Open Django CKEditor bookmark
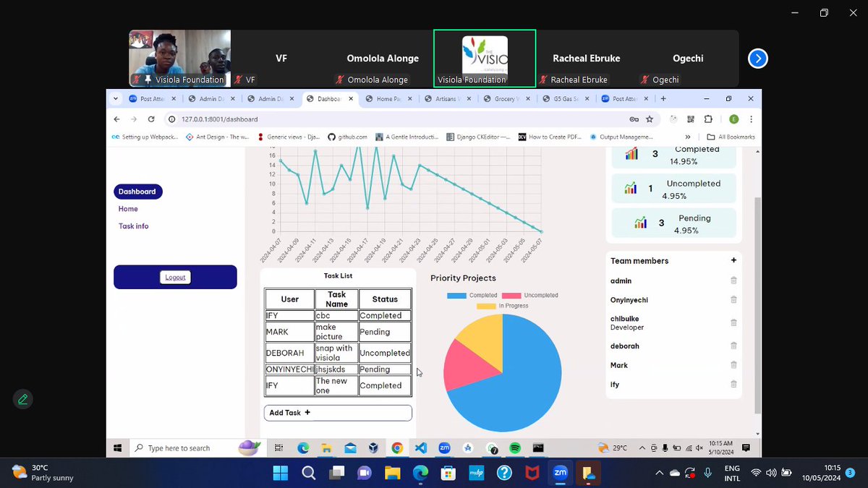The height and width of the screenshot is (488, 868). 478,137
